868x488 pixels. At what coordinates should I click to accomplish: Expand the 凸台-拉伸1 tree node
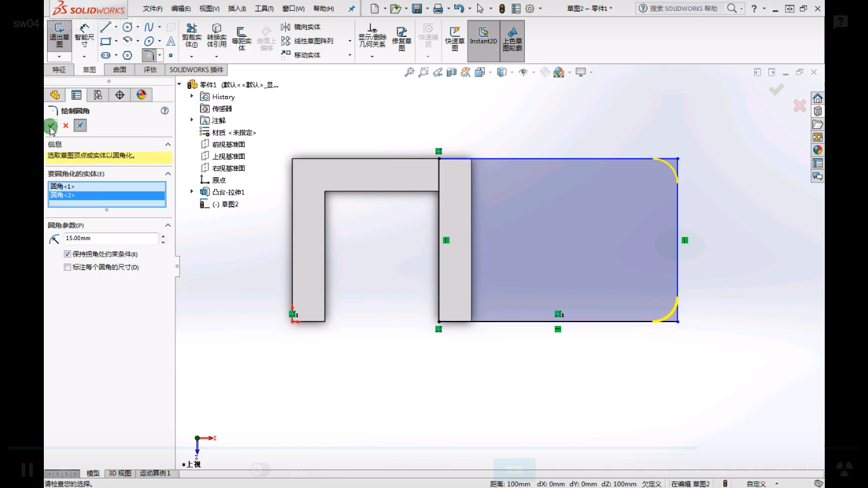pyautogui.click(x=192, y=192)
